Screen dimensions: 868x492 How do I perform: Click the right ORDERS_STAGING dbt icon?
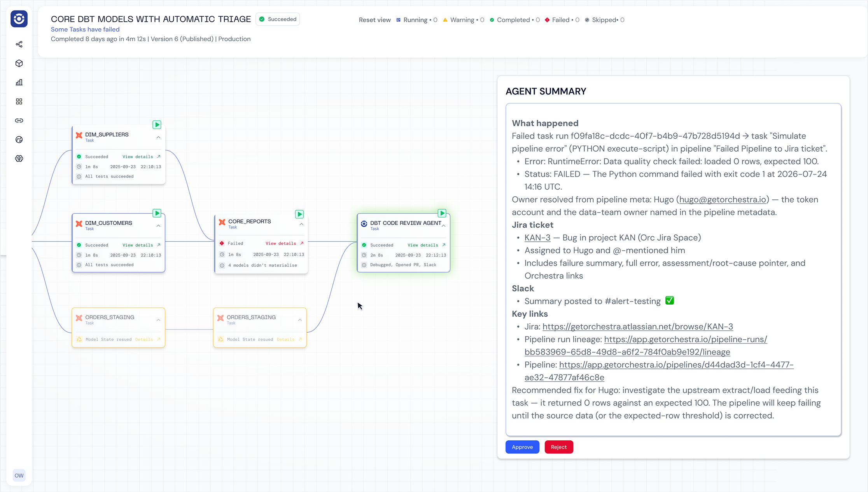[220, 318]
